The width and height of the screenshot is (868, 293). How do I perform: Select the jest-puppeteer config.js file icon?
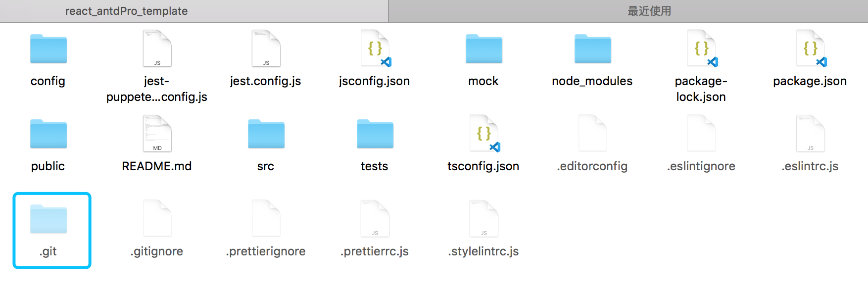coord(157,49)
